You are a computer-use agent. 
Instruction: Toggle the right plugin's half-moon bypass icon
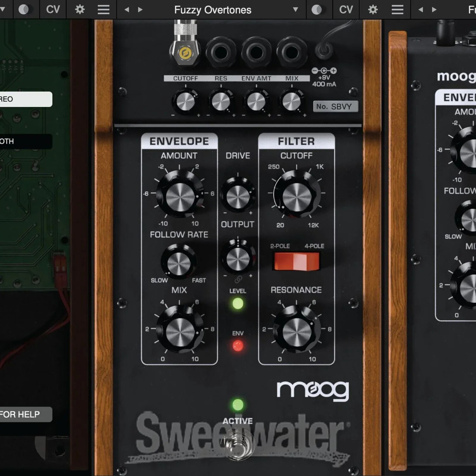click(x=316, y=10)
